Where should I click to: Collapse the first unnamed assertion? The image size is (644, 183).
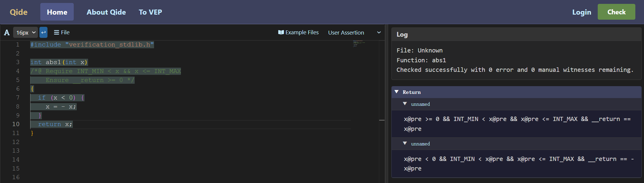coord(405,104)
